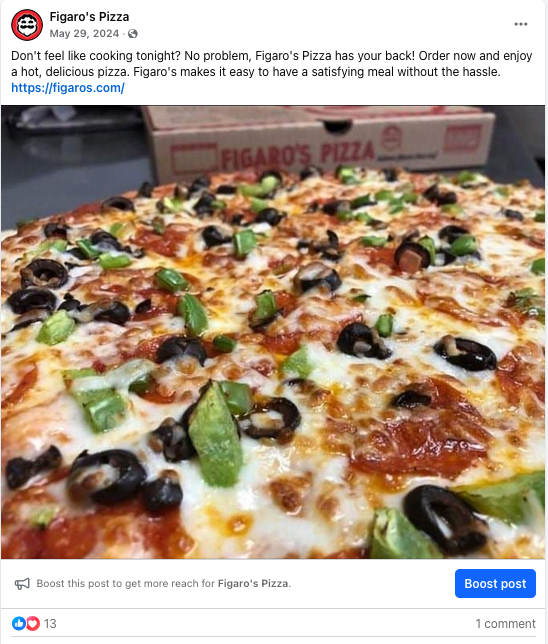This screenshot has height=644, width=548.
Task: Open the Figaro's Pizza page name link
Action: [89, 16]
